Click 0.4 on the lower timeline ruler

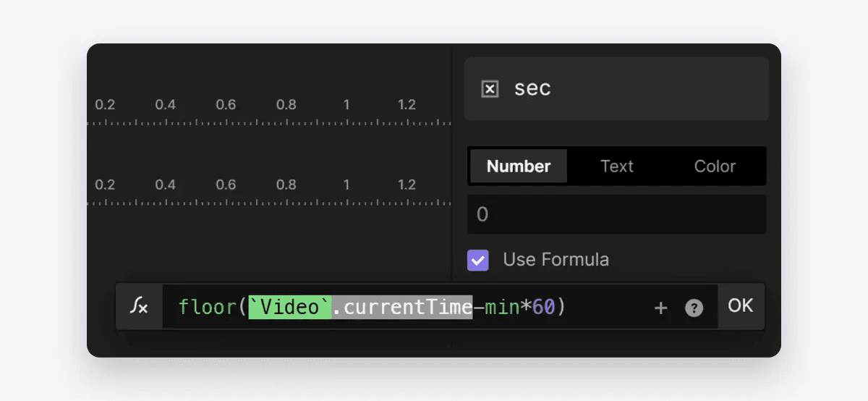tap(166, 185)
